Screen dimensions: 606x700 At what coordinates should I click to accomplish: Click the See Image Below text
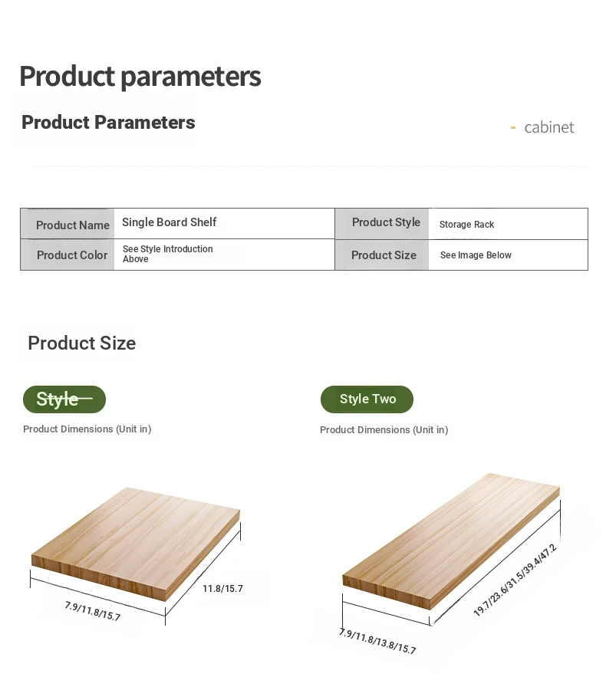476,255
